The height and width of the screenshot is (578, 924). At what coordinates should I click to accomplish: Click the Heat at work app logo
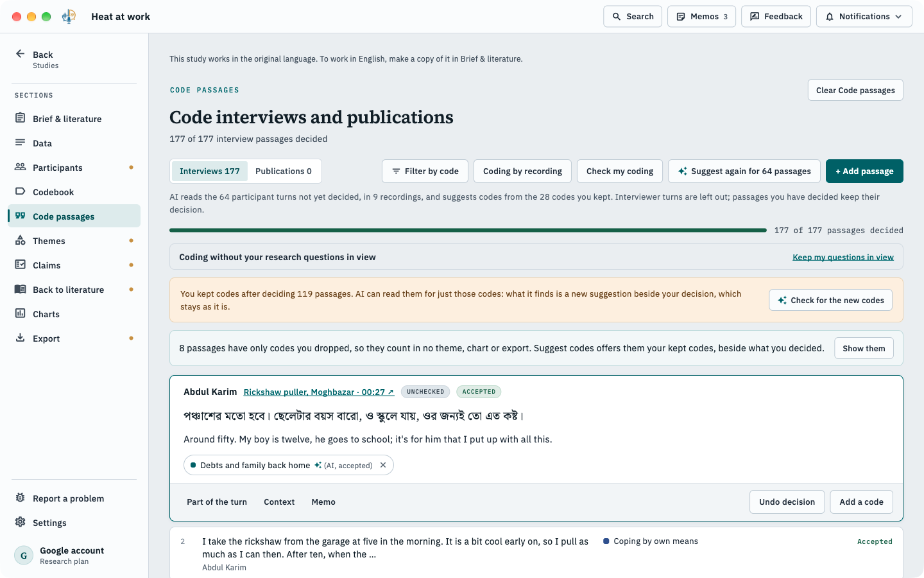coord(69,17)
